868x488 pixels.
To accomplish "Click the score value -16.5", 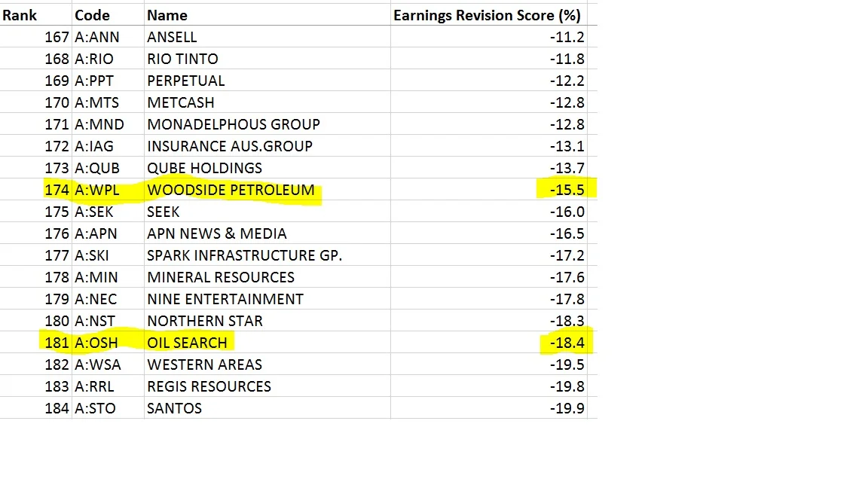I will (567, 233).
